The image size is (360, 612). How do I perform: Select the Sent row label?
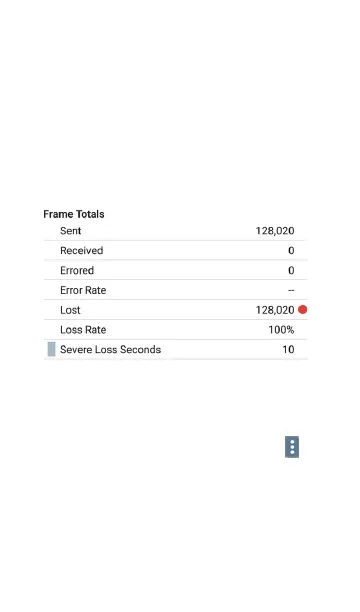coord(71,231)
